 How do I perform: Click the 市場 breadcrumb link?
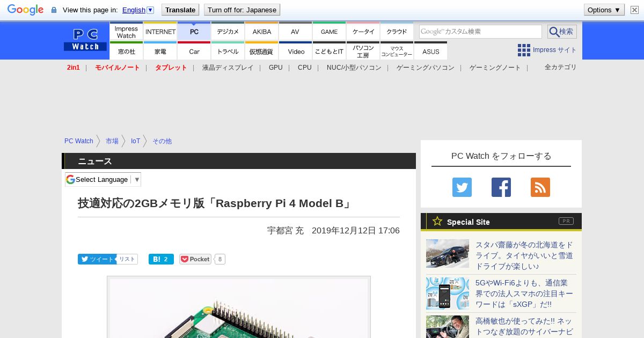112,141
